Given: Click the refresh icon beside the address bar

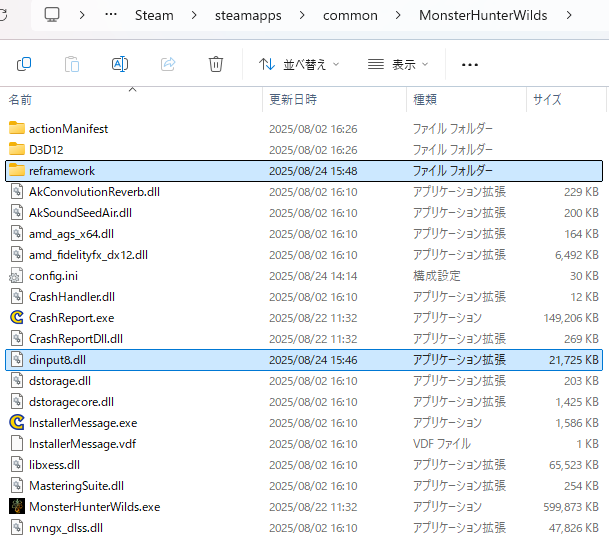Looking at the screenshot, I should (x=3, y=15).
